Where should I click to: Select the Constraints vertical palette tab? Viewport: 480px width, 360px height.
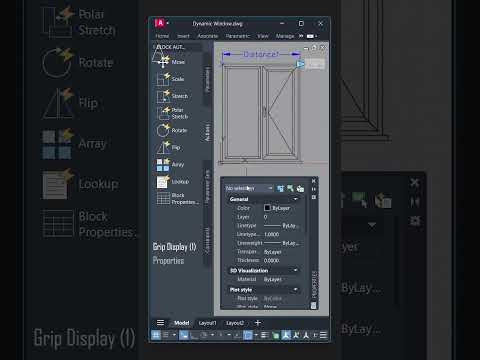click(207, 241)
